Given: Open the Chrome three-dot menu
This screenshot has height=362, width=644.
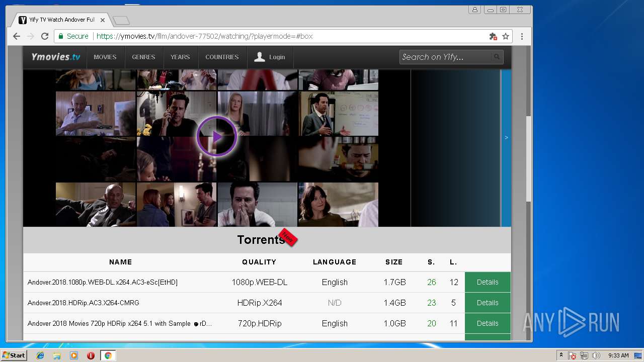Looking at the screenshot, I should pos(522,36).
